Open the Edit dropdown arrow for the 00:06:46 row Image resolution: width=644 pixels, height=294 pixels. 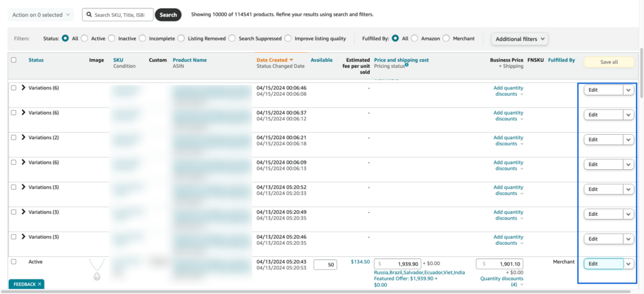(x=628, y=90)
